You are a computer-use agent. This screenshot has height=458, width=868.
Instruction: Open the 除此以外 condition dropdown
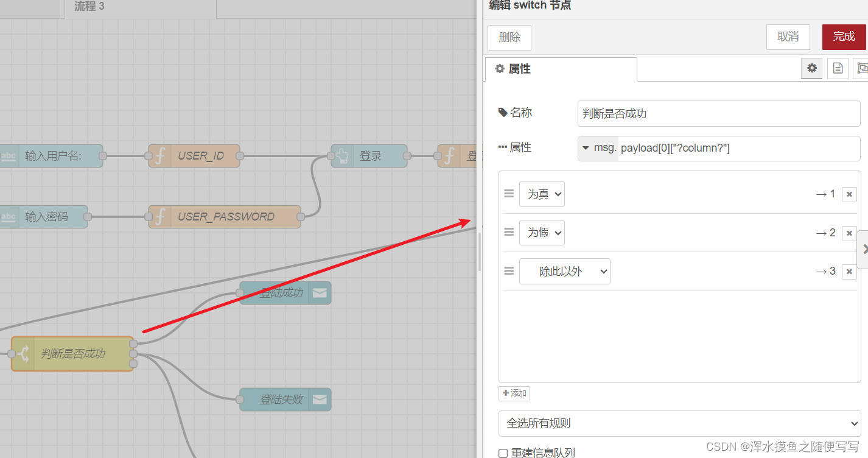[564, 271]
